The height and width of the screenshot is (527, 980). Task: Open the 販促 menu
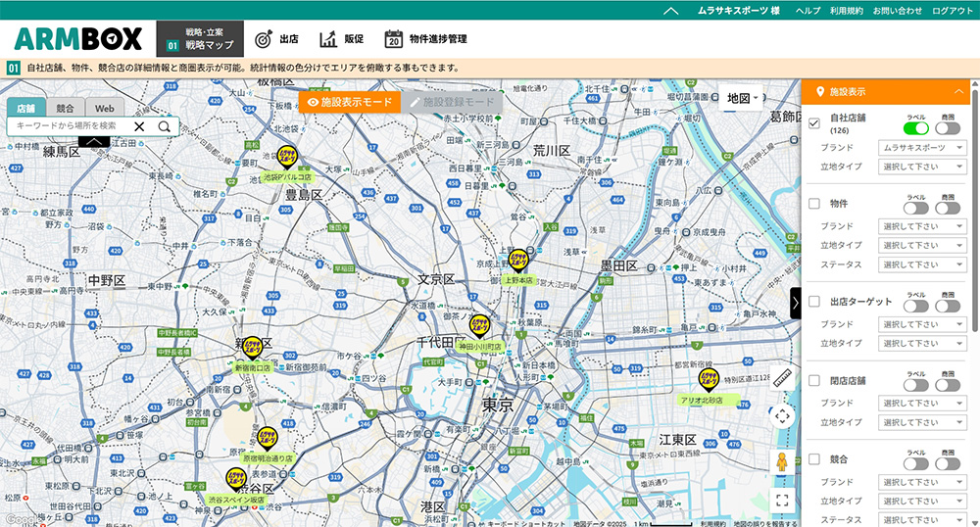(x=341, y=40)
